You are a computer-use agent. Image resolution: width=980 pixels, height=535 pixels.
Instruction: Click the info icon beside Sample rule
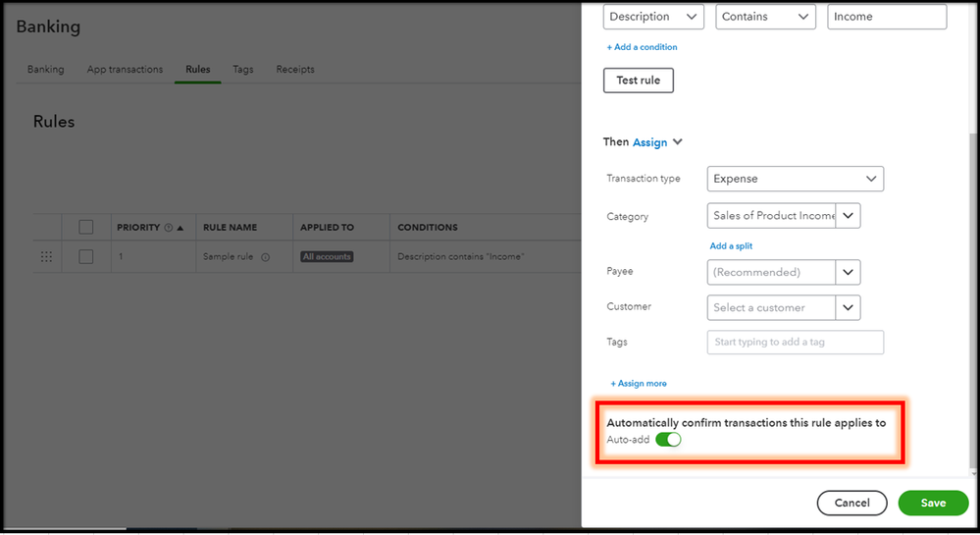266,257
